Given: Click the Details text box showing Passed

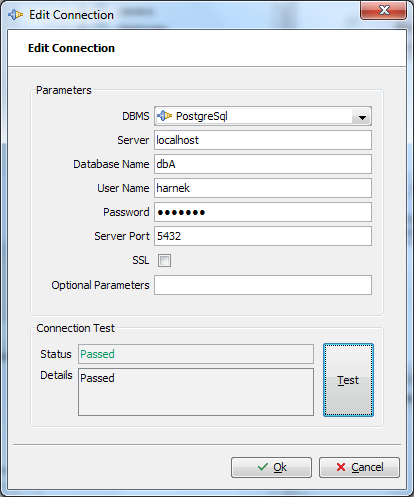Looking at the screenshot, I should 196,392.
